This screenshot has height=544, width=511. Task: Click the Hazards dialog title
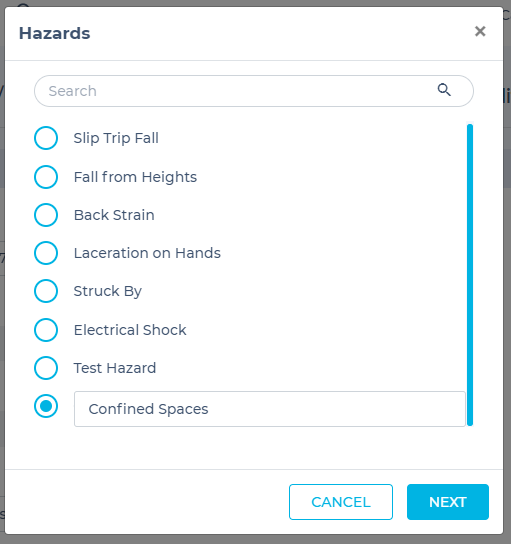click(54, 33)
